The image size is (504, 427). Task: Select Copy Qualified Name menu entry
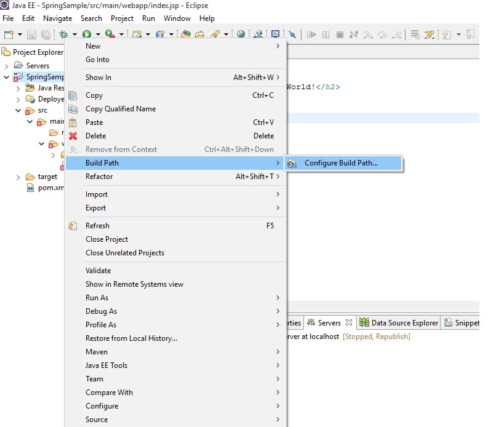pos(175,109)
